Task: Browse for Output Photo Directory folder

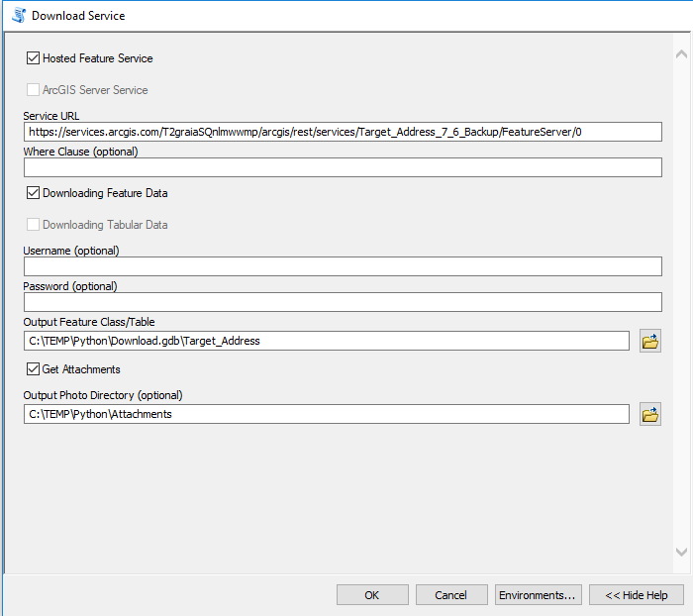Action: click(x=650, y=415)
